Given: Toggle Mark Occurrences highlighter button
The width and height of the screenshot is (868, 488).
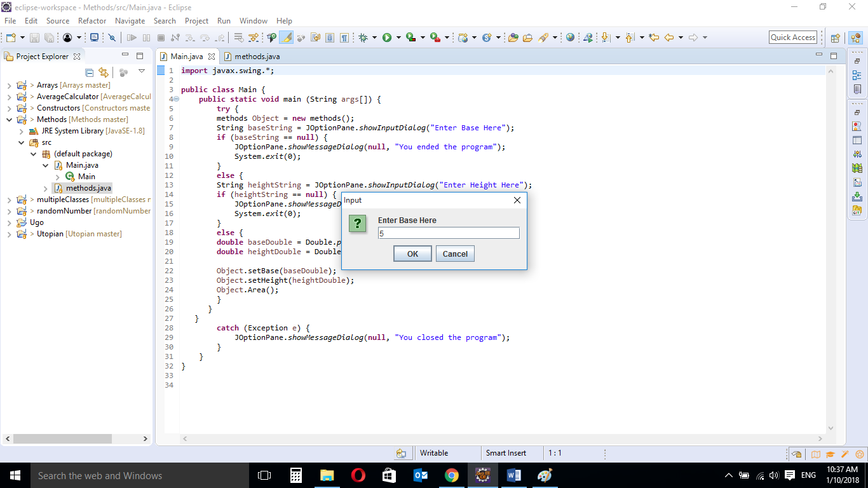Looking at the screenshot, I should [x=287, y=37].
